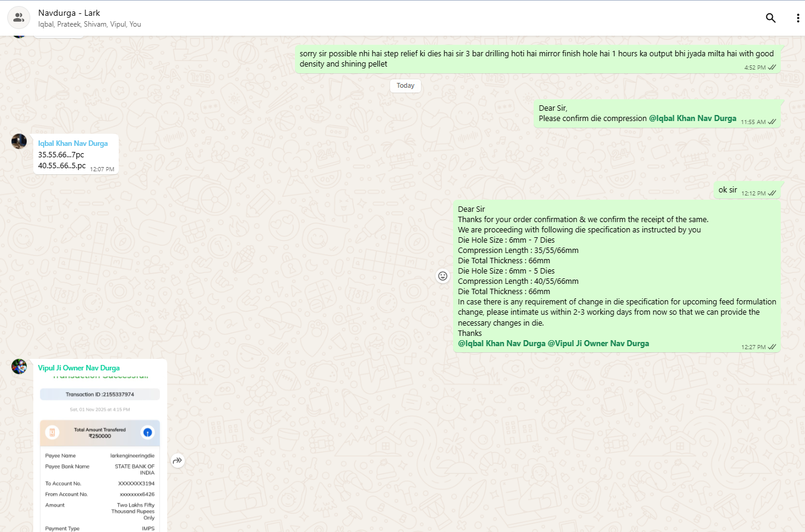Click the @Vipul Ji Owner Nav Durga mention
Screen dimensions: 805x532
coord(598,343)
